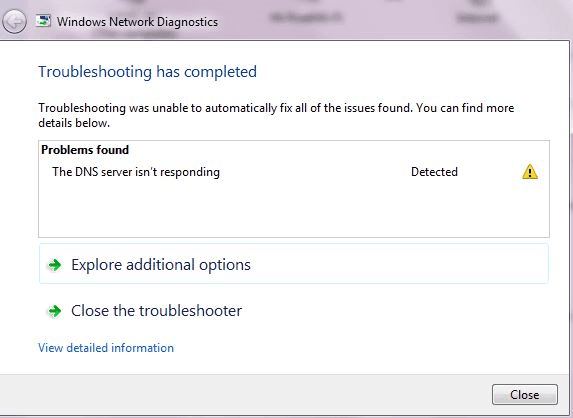Click the troubleshooting description paragraph

276,115
